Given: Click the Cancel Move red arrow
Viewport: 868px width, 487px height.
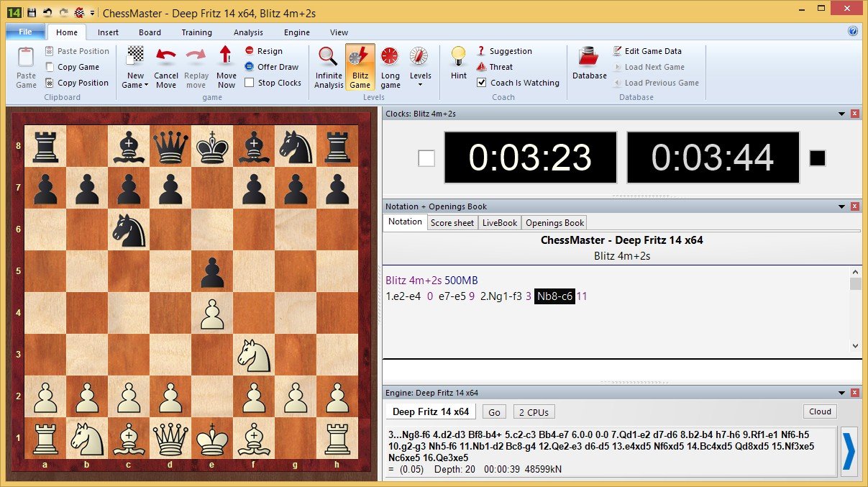Looking at the screenshot, I should 166,56.
